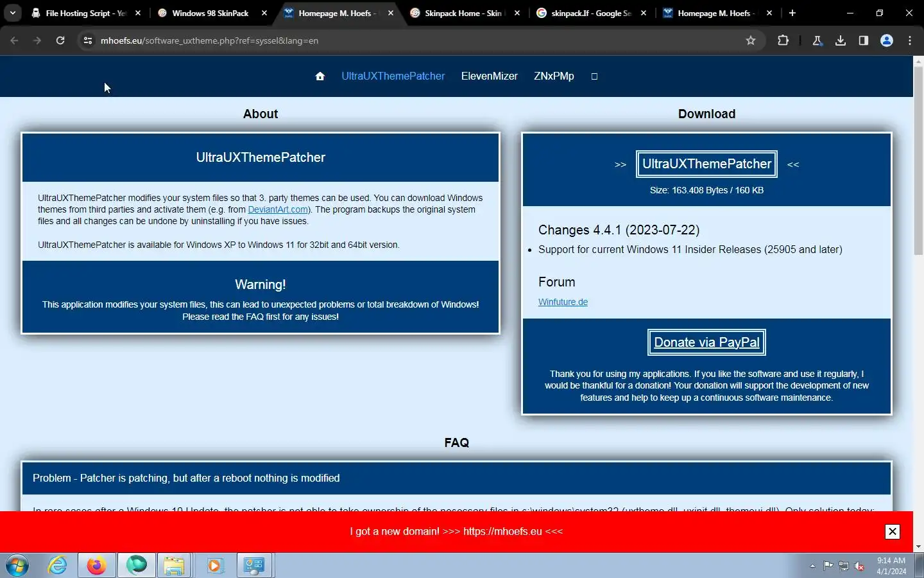The height and width of the screenshot is (578, 924).
Task: Open the Extensions puzzle icon
Action: pyautogui.click(x=783, y=40)
